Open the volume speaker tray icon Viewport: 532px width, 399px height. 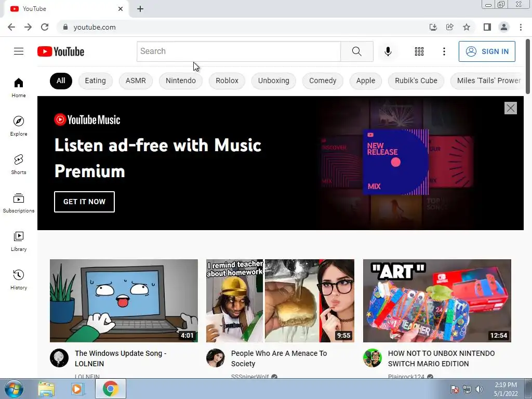(480, 389)
